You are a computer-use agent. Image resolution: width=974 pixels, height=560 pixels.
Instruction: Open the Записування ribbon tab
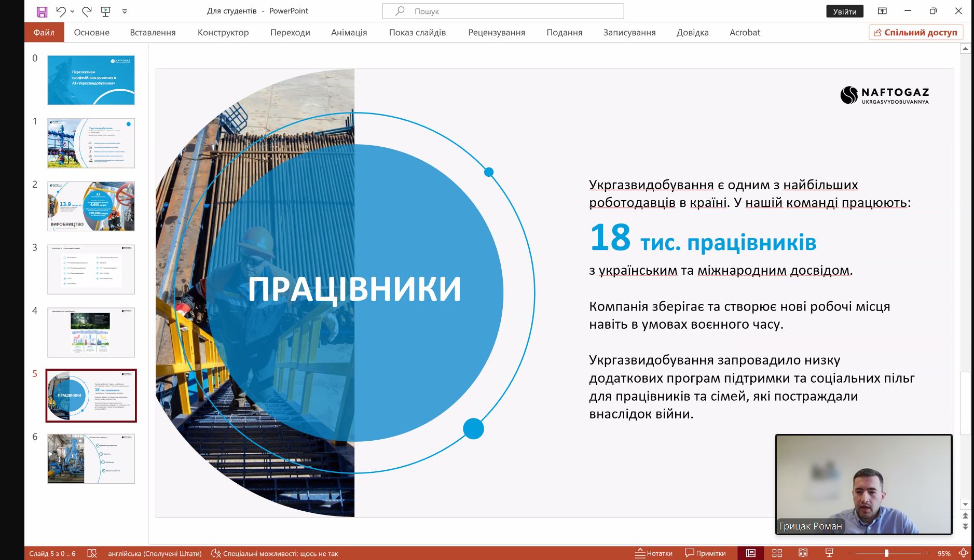click(629, 32)
